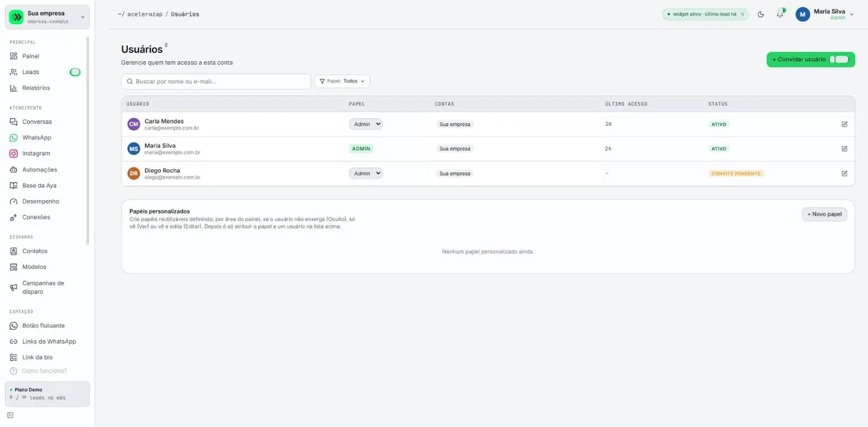Open the Plano Demo usage card

[48, 394]
